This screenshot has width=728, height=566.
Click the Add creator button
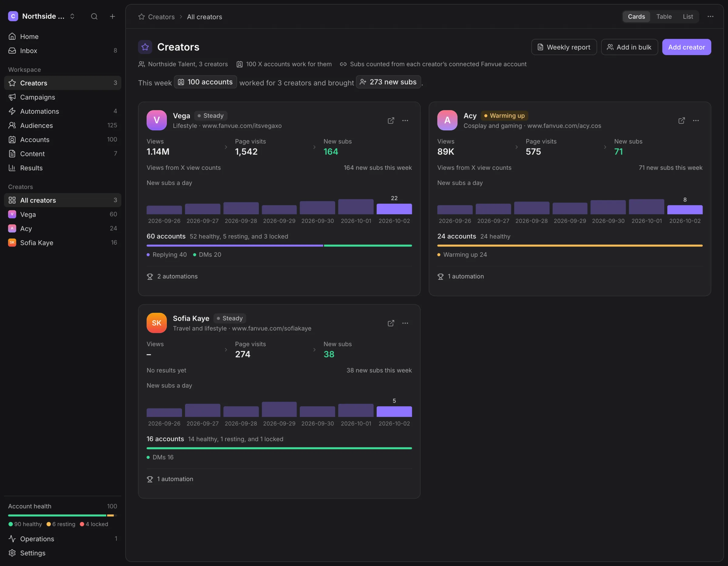coord(686,47)
